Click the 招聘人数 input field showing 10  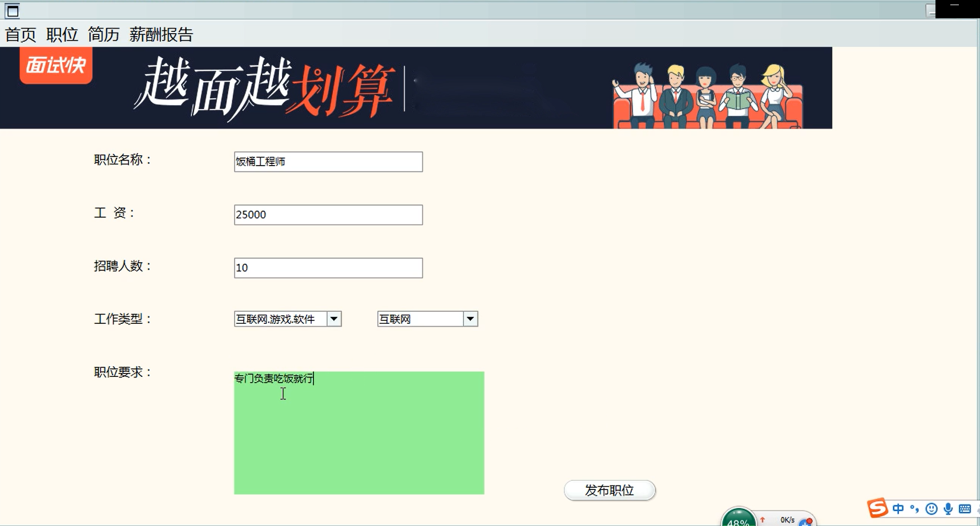[328, 268]
